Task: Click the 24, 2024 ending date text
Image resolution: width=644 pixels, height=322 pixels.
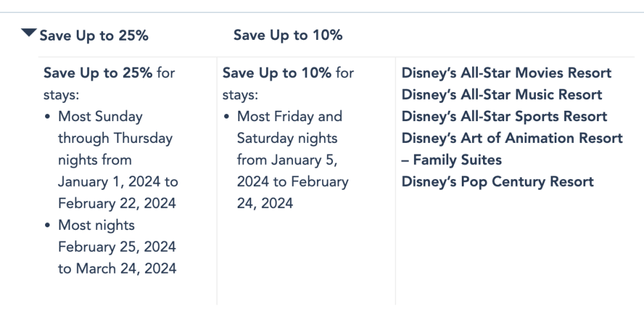Action: 265,204
